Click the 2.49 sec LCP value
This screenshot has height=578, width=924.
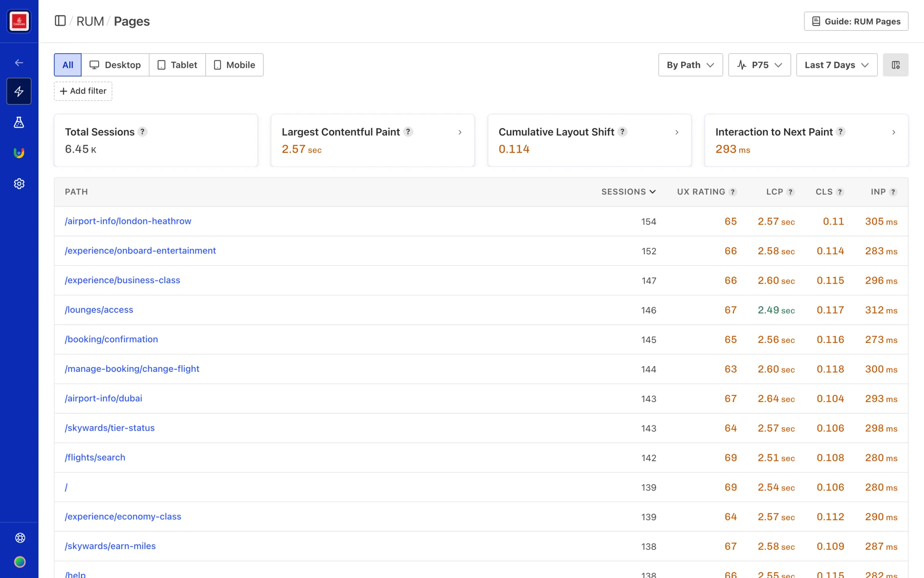tap(776, 310)
